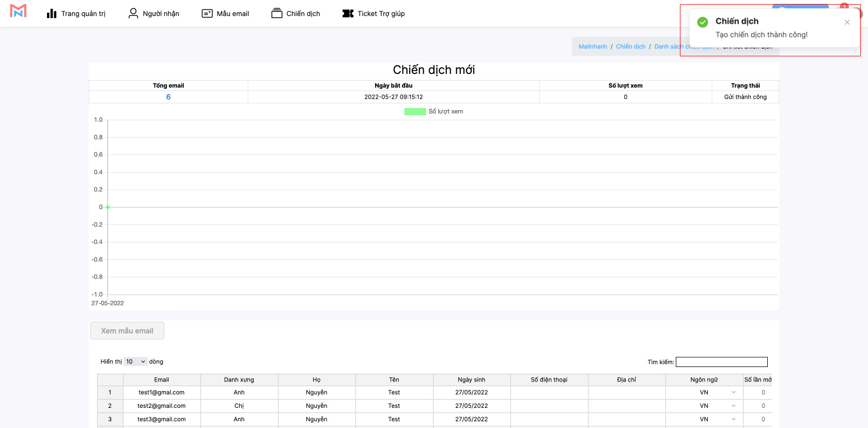Image resolution: width=868 pixels, height=428 pixels.
Task: Open the Chiến dịch navigation menu
Action: tap(296, 13)
